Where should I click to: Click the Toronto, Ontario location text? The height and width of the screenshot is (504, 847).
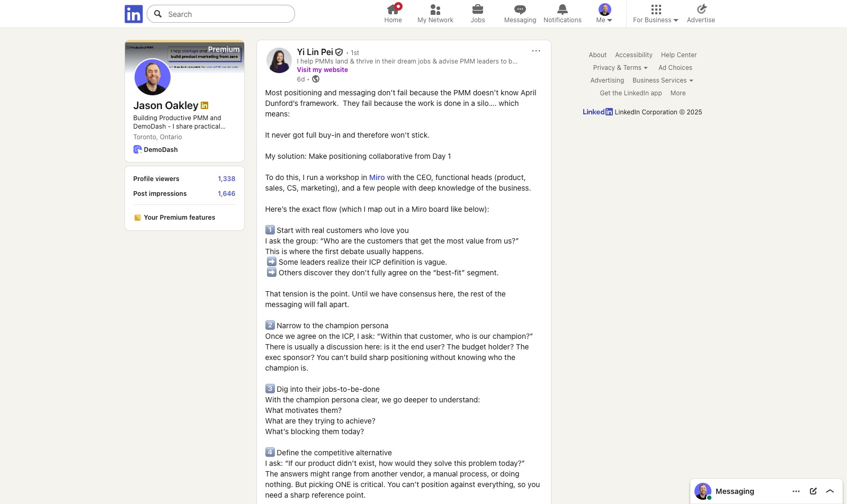157,137
